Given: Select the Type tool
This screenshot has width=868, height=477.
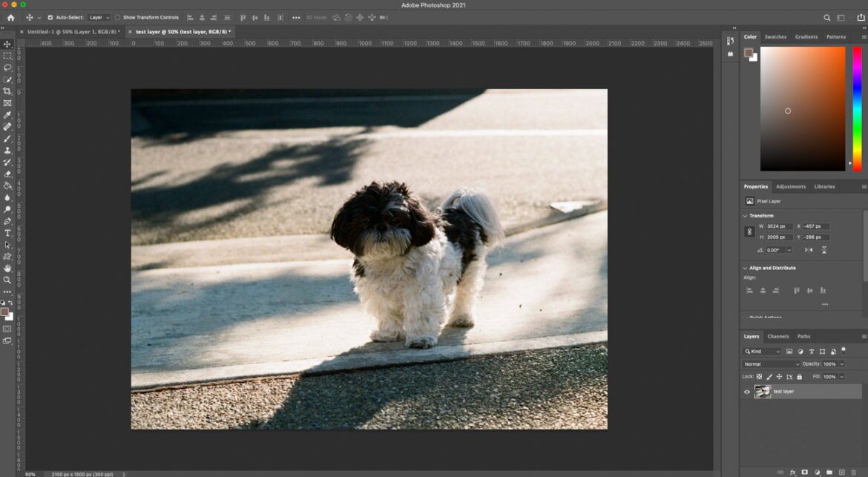Looking at the screenshot, I should pyautogui.click(x=7, y=233).
